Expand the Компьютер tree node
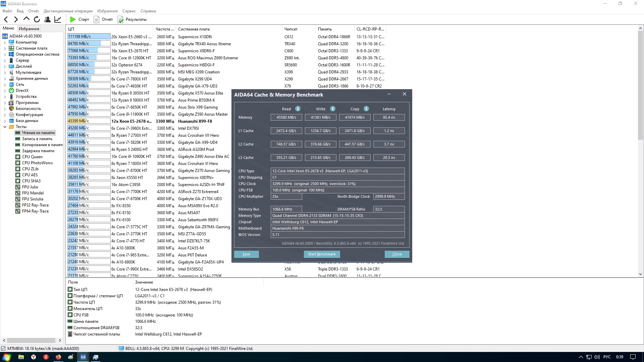The height and width of the screenshot is (362, 644). pos(5,43)
